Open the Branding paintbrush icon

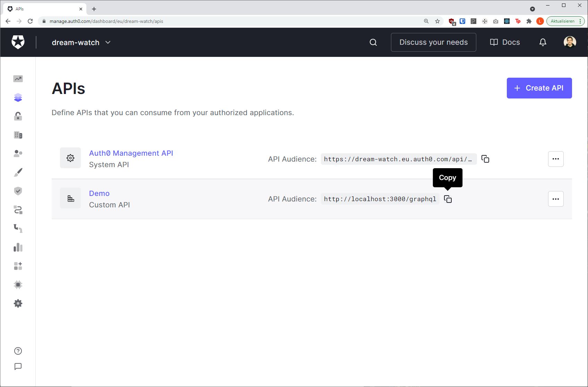coord(18,172)
